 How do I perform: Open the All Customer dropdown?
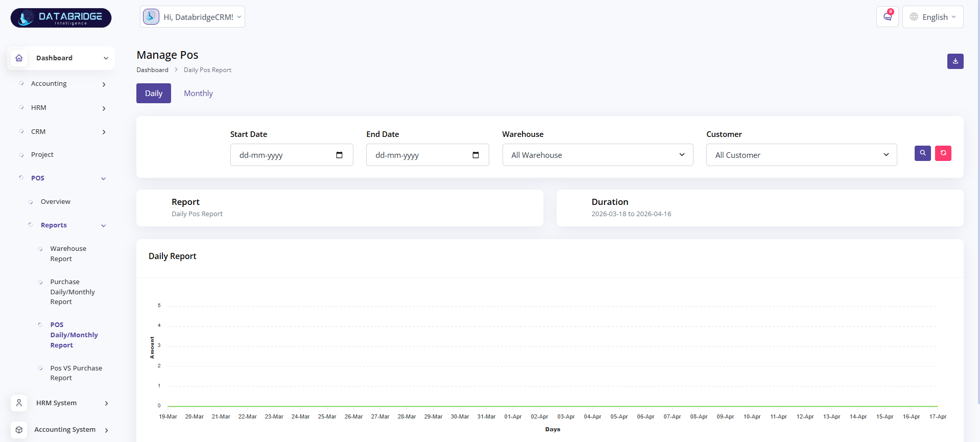pyautogui.click(x=801, y=155)
